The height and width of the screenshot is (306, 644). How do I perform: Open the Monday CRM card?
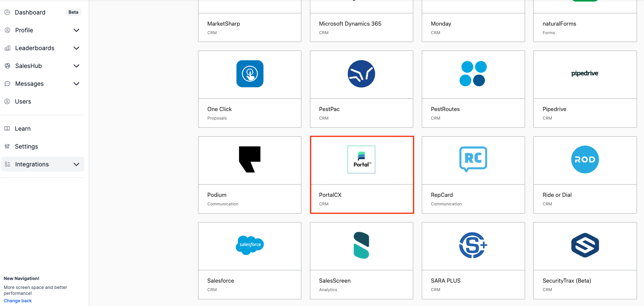(x=473, y=21)
